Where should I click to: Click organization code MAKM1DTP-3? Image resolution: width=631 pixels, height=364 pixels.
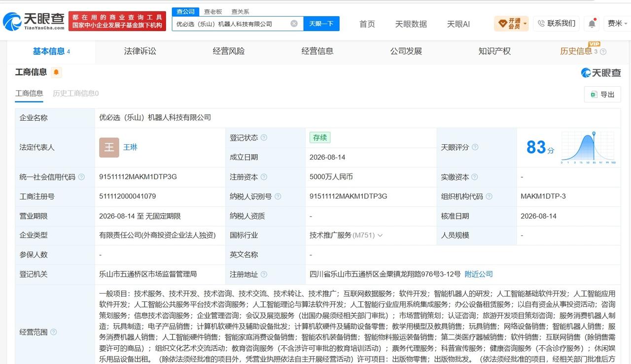tap(543, 197)
